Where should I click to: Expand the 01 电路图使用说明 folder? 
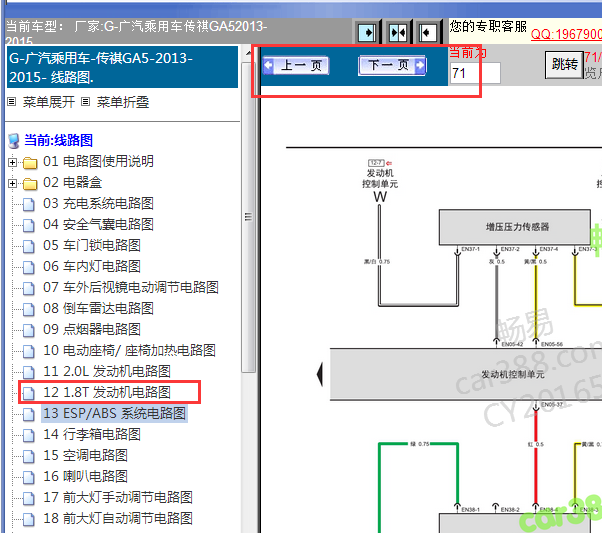click(12, 162)
